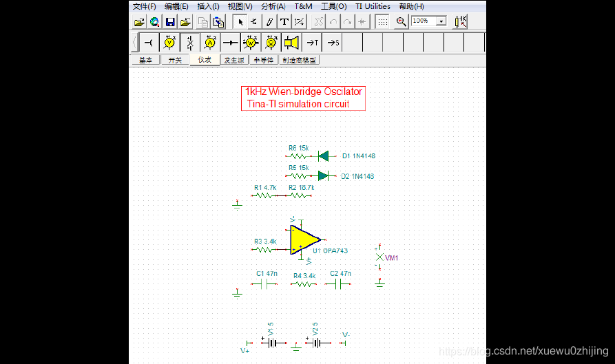Select diode D2 1N4148
615x364 pixels.
[x=323, y=176]
